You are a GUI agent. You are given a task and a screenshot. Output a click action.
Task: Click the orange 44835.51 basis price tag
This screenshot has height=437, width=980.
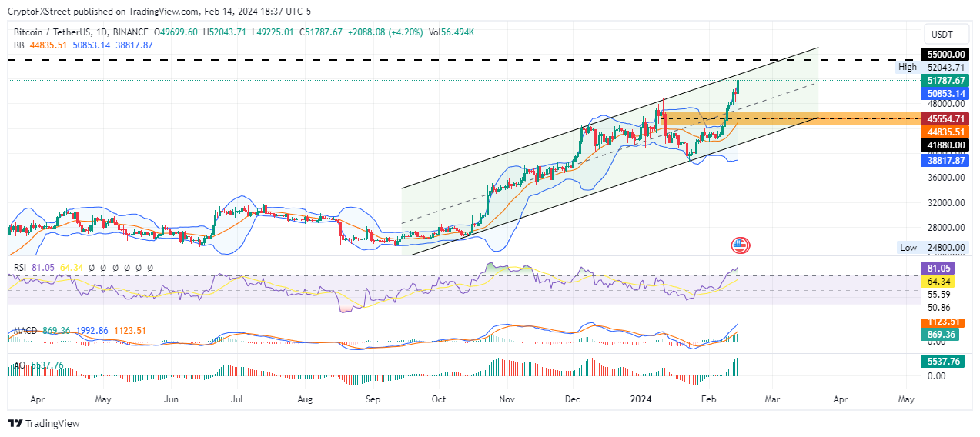[944, 132]
